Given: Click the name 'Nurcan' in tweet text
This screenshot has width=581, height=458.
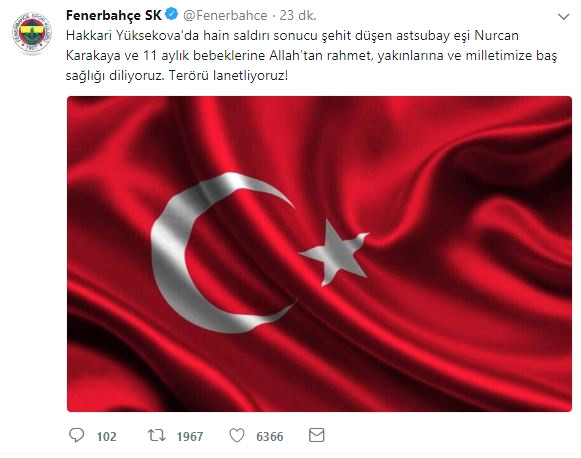Looking at the screenshot, I should [497, 36].
